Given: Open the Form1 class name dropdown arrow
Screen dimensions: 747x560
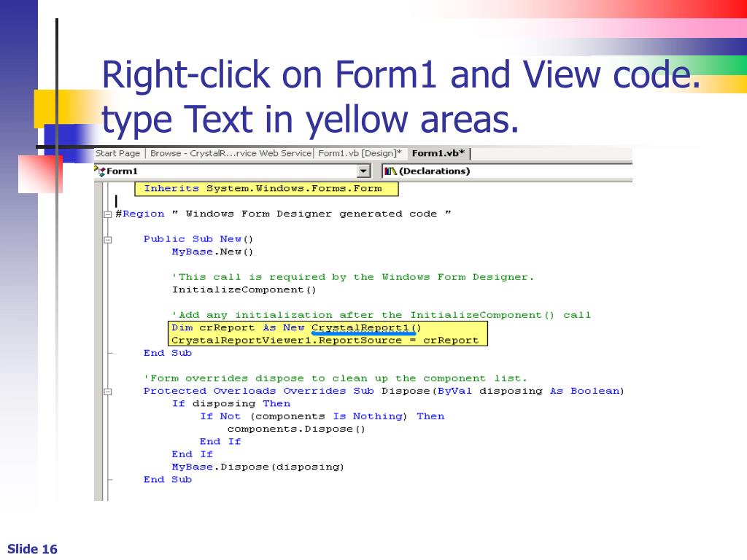Looking at the screenshot, I should coord(364,171).
